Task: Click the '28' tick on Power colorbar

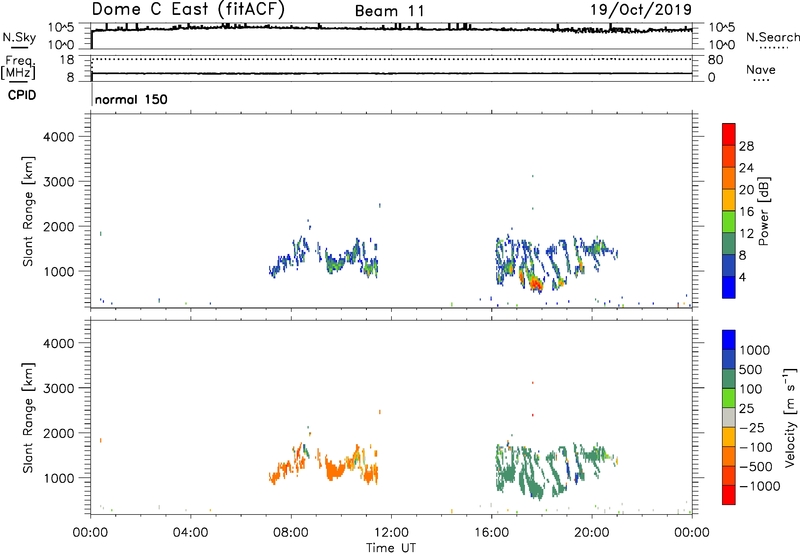Action: [746, 146]
